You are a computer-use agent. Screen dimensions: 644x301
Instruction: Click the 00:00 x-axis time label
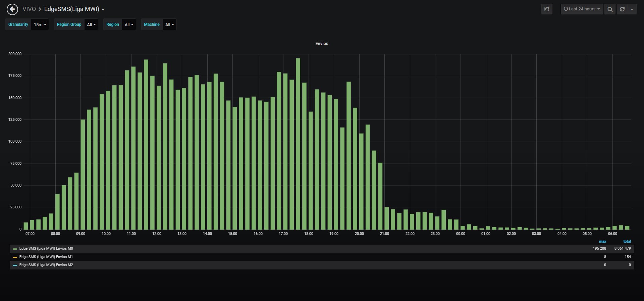[x=461, y=234]
